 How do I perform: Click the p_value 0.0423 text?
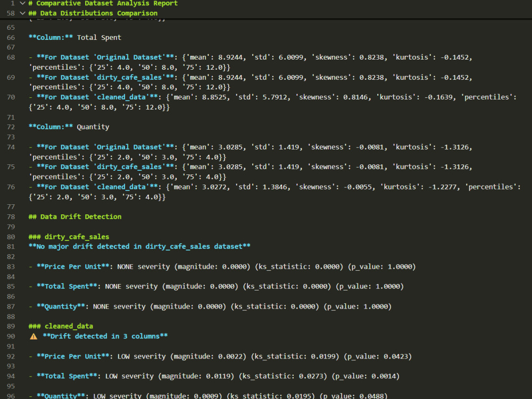(x=378, y=356)
